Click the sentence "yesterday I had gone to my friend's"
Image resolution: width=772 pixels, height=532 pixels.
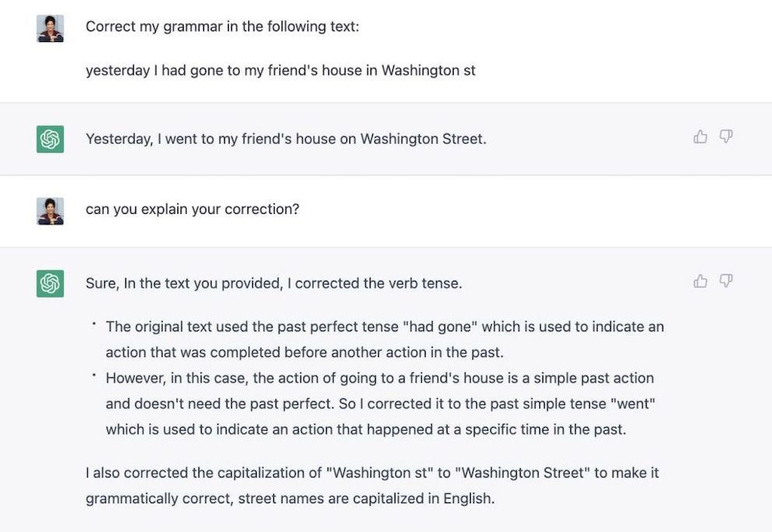(281, 70)
